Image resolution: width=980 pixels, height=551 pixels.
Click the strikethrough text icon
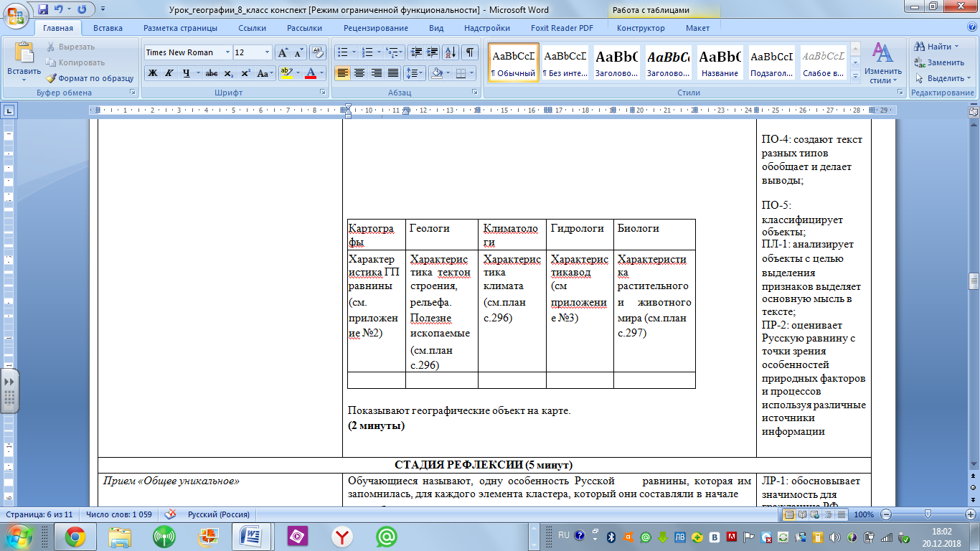coord(211,73)
